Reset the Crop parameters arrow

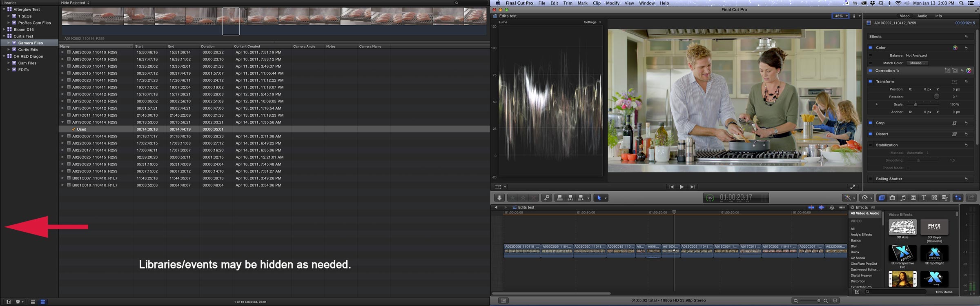(x=966, y=123)
